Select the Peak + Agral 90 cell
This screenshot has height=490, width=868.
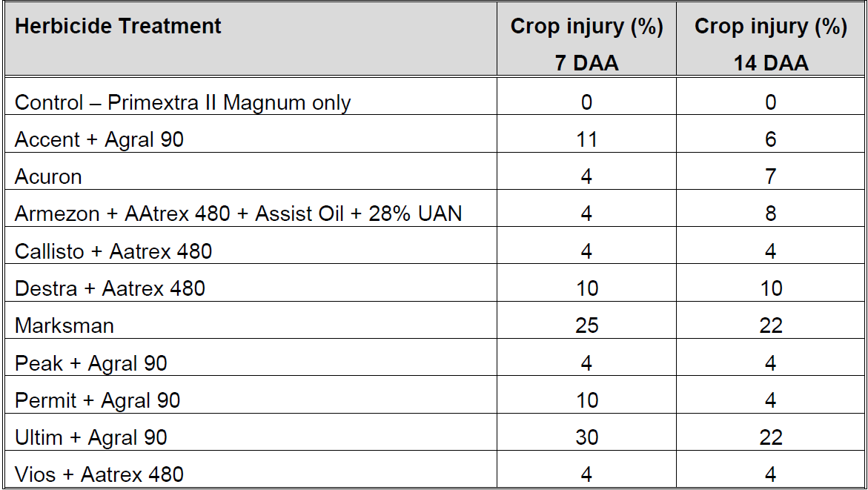click(x=90, y=363)
